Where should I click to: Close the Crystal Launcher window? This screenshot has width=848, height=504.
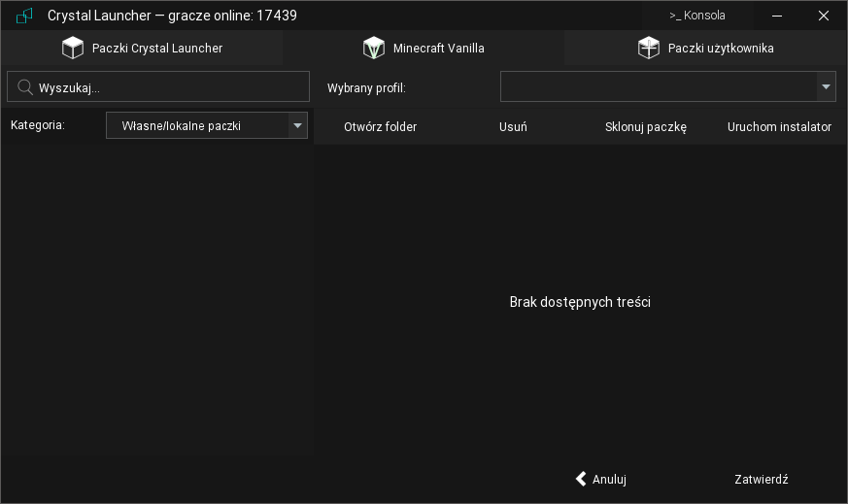pyautogui.click(x=824, y=16)
